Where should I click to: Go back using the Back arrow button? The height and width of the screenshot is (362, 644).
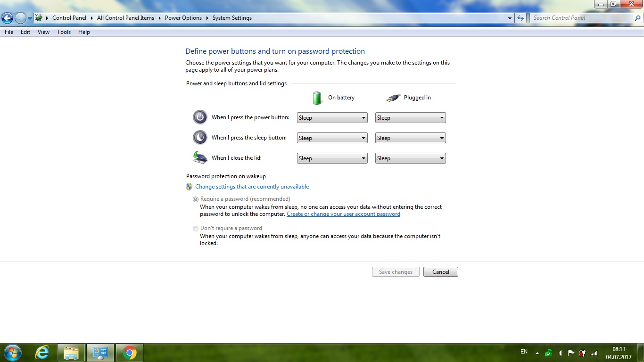point(7,18)
